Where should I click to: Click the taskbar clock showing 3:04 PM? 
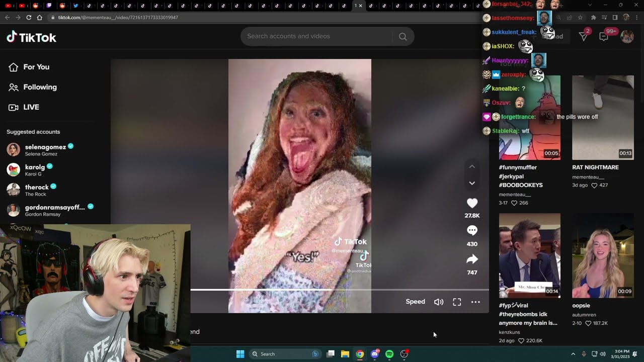click(x=619, y=354)
